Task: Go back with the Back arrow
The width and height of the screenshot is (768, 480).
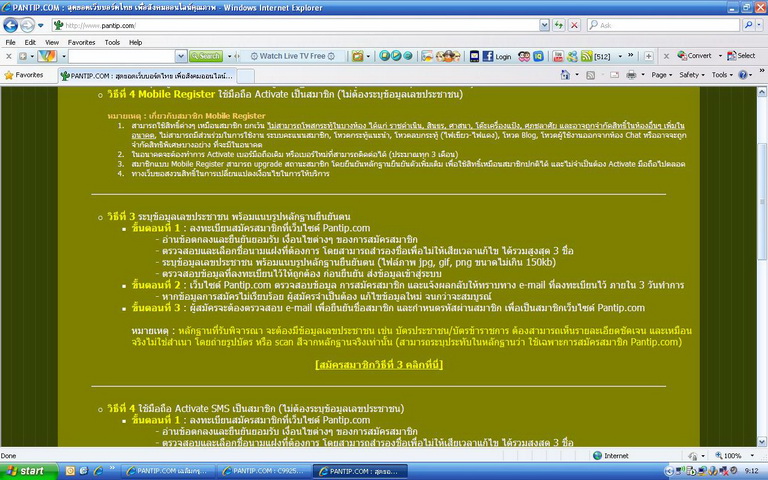Action: click(11, 25)
